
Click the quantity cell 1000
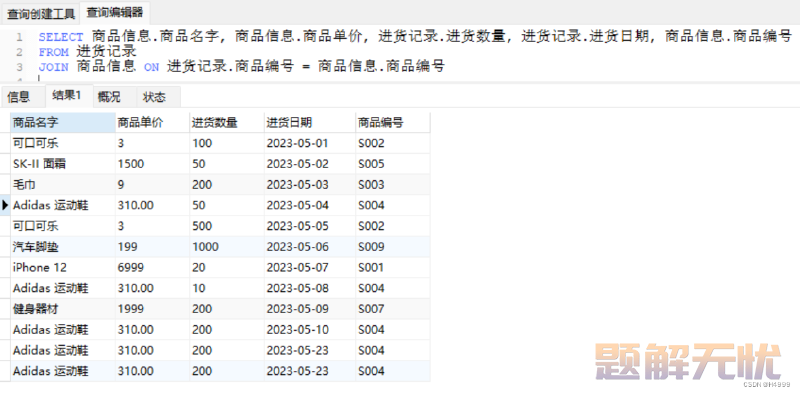coord(227,247)
